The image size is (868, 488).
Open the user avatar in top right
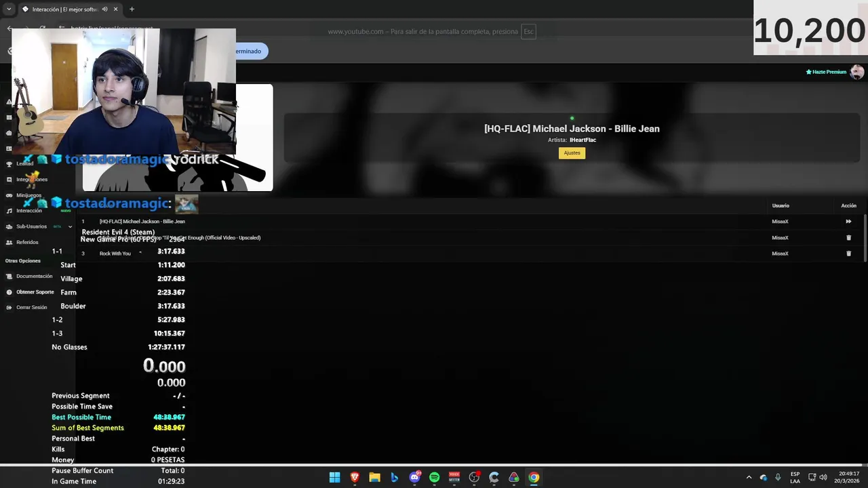click(857, 72)
